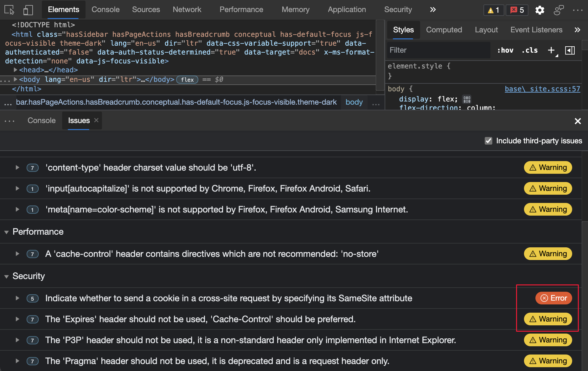
Task: Uncheck Include third-party issues
Action: pyautogui.click(x=488, y=141)
